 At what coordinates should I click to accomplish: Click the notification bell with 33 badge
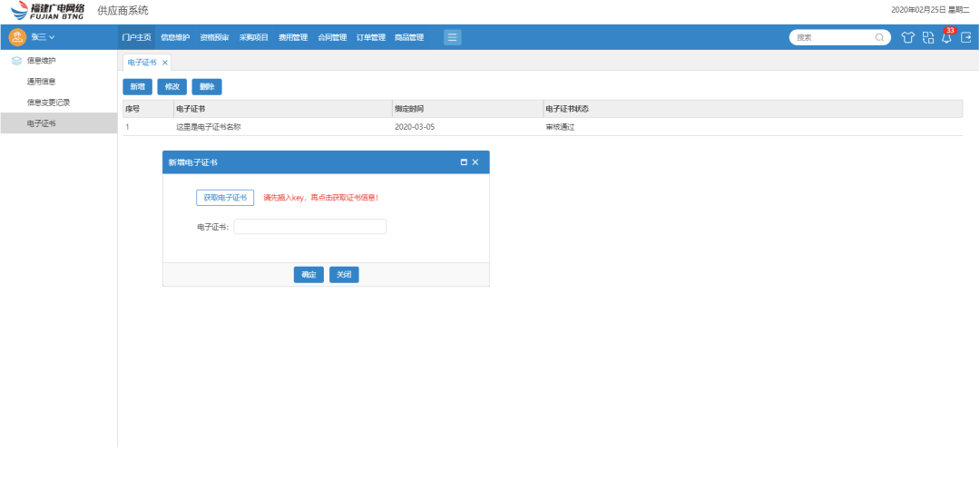pyautogui.click(x=946, y=37)
